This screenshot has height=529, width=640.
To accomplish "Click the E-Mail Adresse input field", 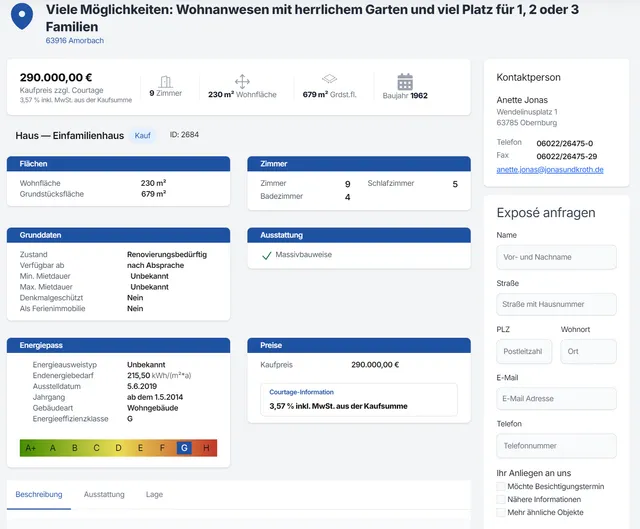I will tap(556, 398).
